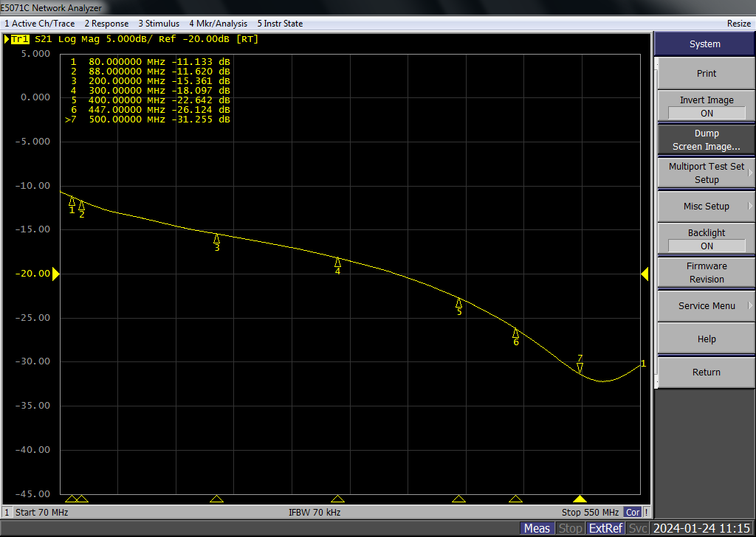The width and height of the screenshot is (756, 537).
Task: Expand the Misc Setup submenu
Action: tap(707, 206)
